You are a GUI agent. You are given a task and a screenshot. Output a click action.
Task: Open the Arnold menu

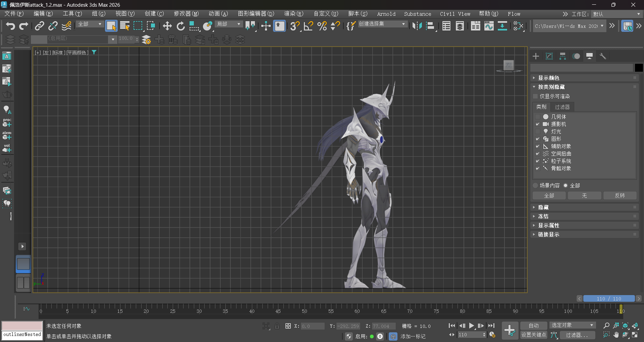386,14
